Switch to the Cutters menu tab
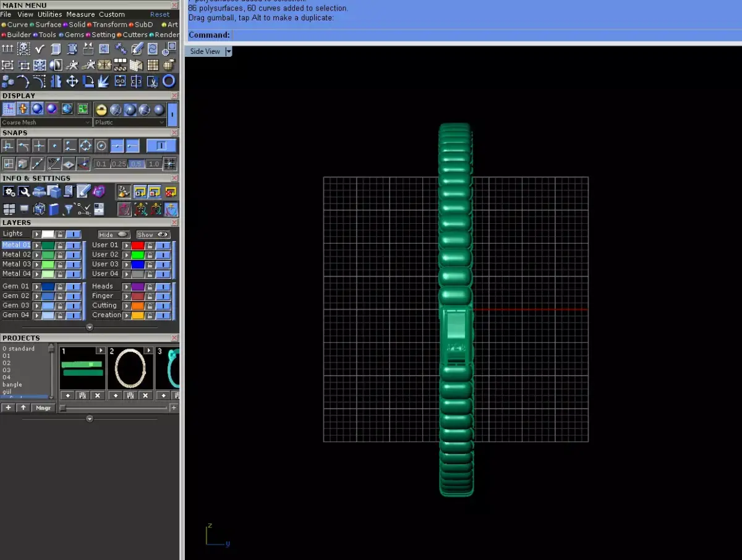 [x=135, y=35]
